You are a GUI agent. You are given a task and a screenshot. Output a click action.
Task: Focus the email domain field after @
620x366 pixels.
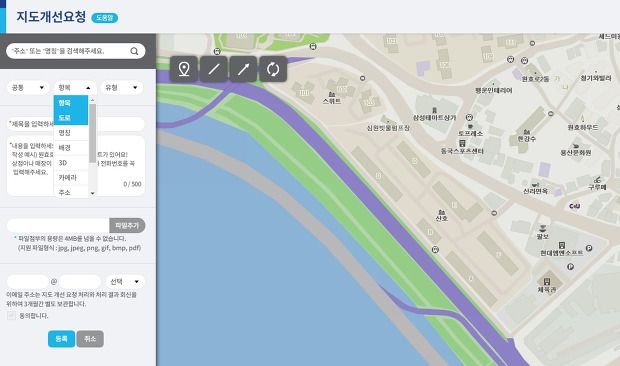[x=80, y=281]
